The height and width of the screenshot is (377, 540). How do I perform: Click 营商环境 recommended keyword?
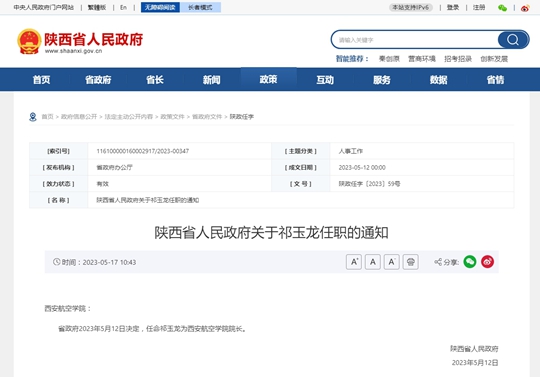[x=422, y=59]
